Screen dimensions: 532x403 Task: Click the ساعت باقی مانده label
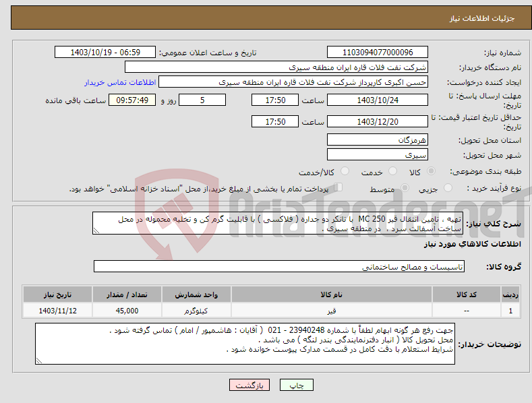pos(76,101)
